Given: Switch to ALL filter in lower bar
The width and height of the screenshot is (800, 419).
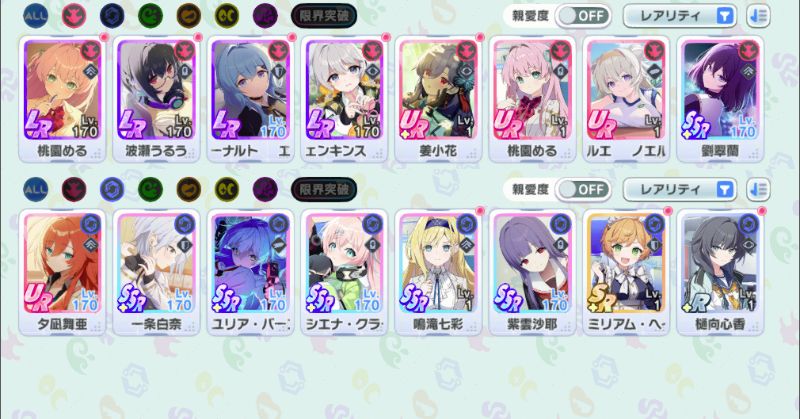Looking at the screenshot, I should pyautogui.click(x=36, y=189).
